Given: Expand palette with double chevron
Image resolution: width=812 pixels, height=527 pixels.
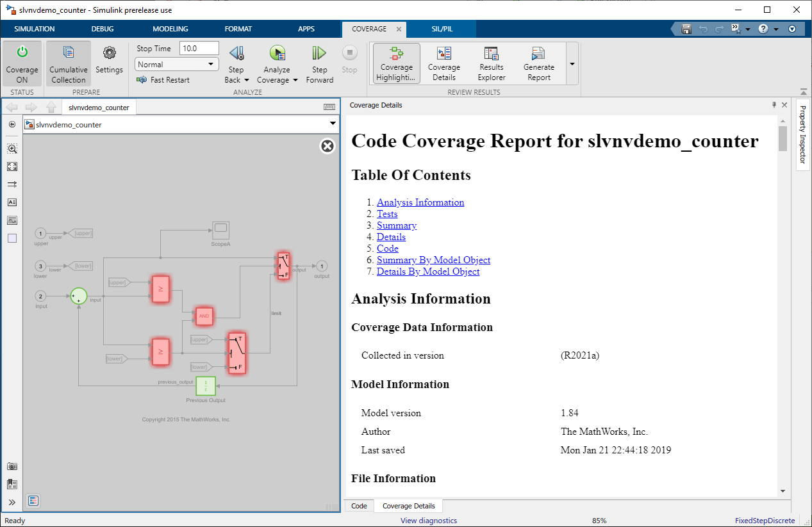Looking at the screenshot, I should (12, 502).
